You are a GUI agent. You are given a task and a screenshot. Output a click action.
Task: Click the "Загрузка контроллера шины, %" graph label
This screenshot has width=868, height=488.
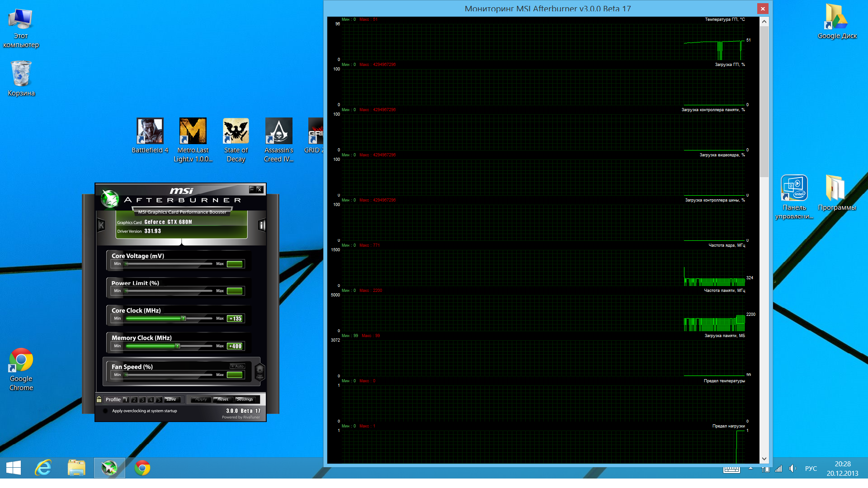(715, 200)
